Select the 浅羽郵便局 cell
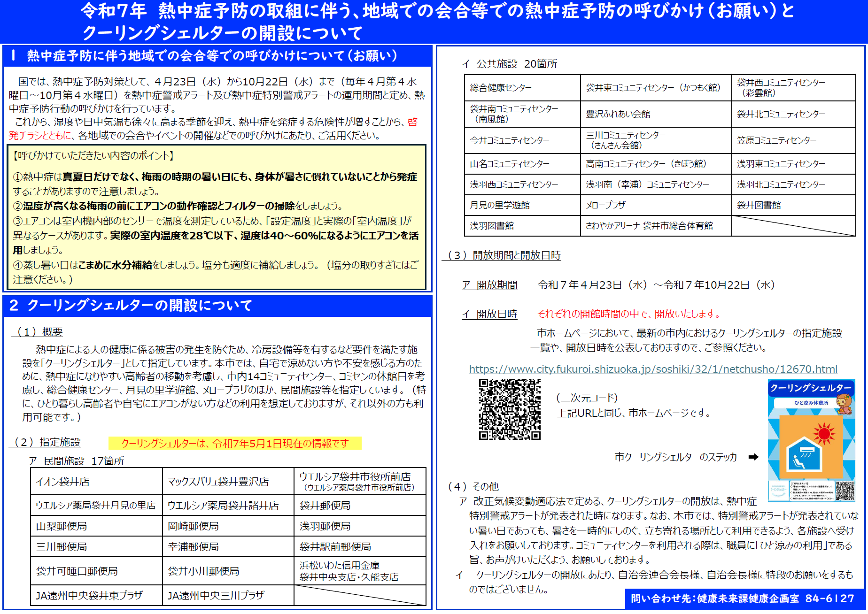Image resolution: width=868 pixels, height=614 pixels. click(360, 526)
